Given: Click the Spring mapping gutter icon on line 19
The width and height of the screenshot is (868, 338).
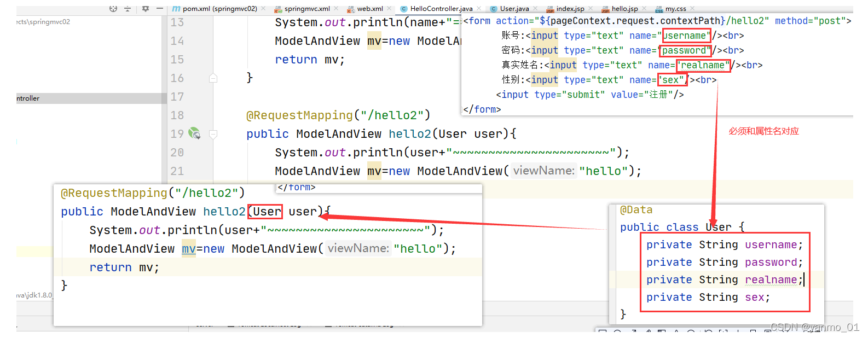Looking at the screenshot, I should pos(194,133).
